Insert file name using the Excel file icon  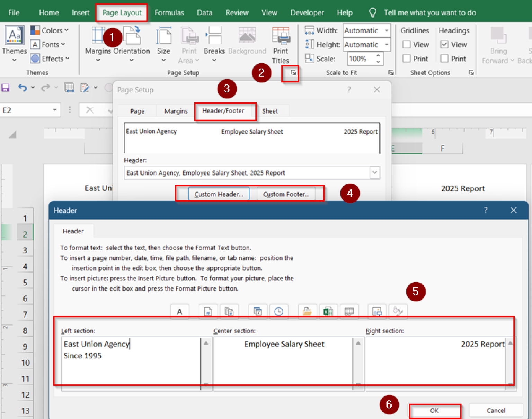click(328, 311)
